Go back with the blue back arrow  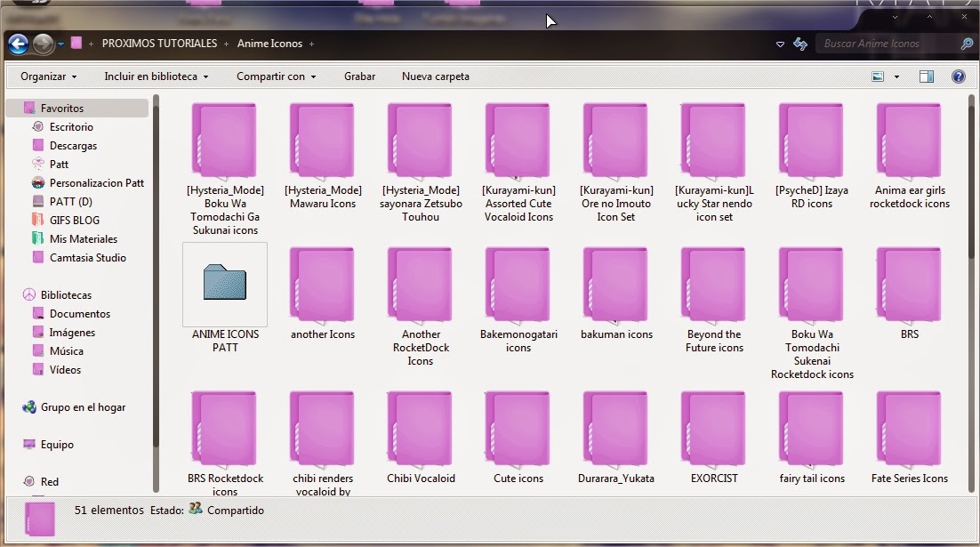coord(18,44)
